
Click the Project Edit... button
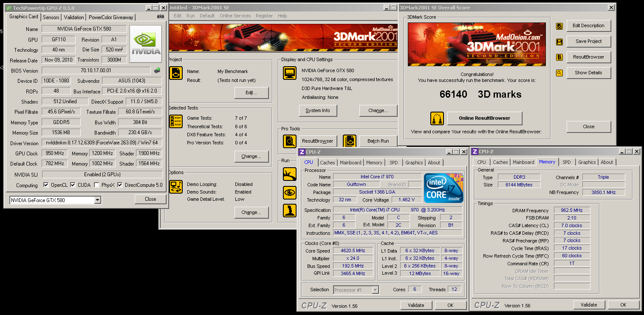tap(251, 93)
